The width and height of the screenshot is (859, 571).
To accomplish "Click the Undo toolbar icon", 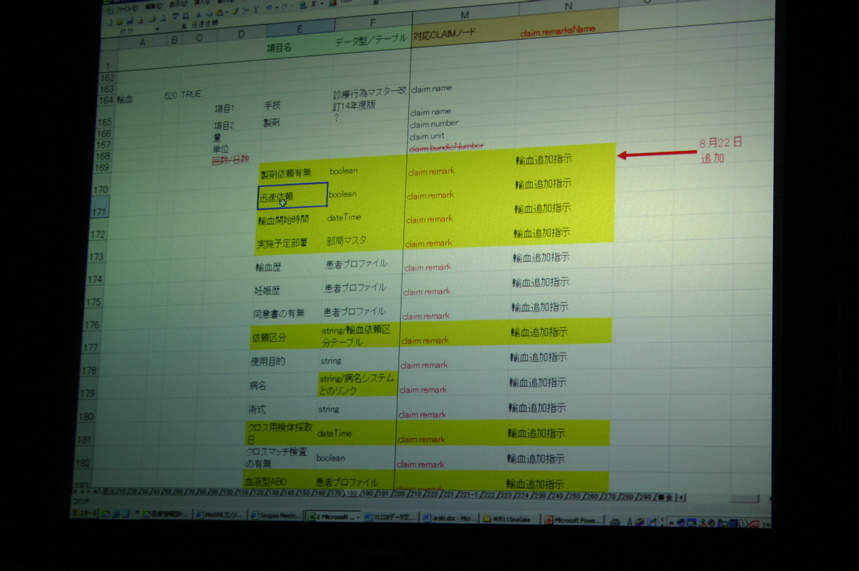I will tap(270, 8).
